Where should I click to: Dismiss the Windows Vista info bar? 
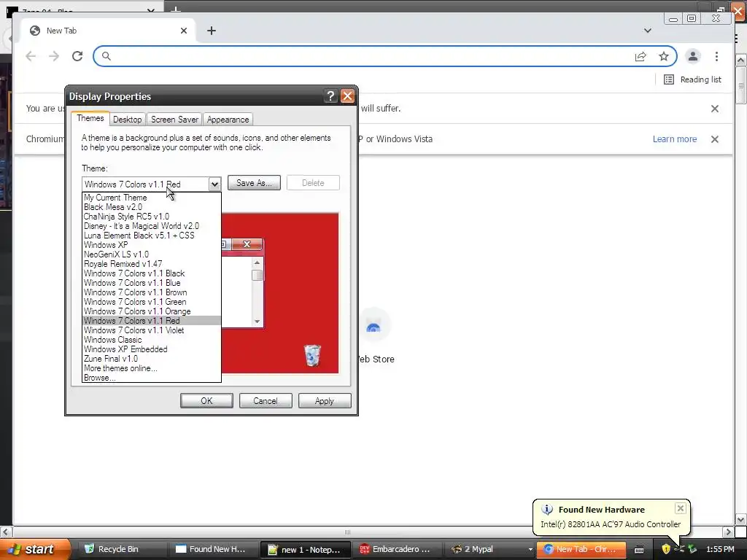click(x=715, y=139)
